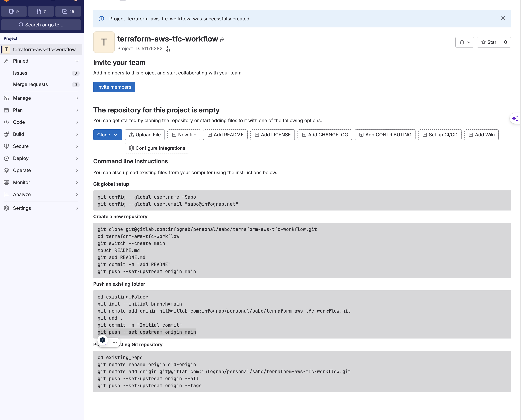Click the Invite members button
Image resolution: width=521 pixels, height=420 pixels.
click(114, 87)
